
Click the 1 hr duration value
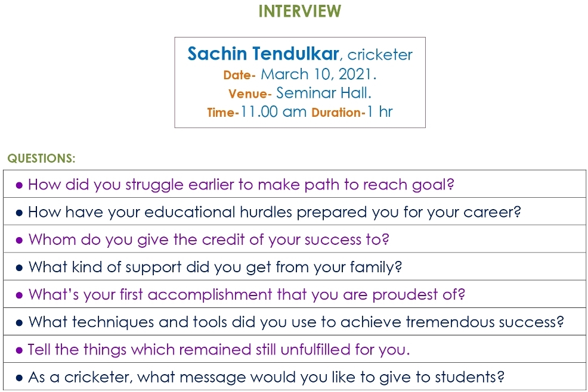(x=380, y=111)
